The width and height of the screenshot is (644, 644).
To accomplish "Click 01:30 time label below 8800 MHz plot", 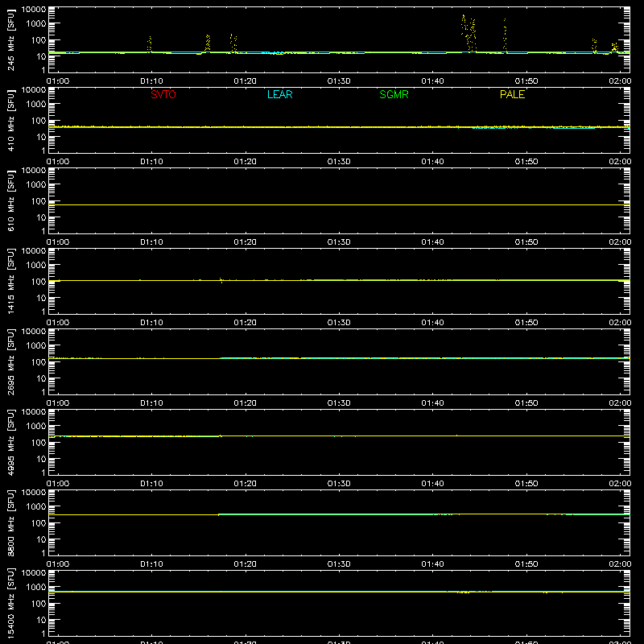I will 339,564.
